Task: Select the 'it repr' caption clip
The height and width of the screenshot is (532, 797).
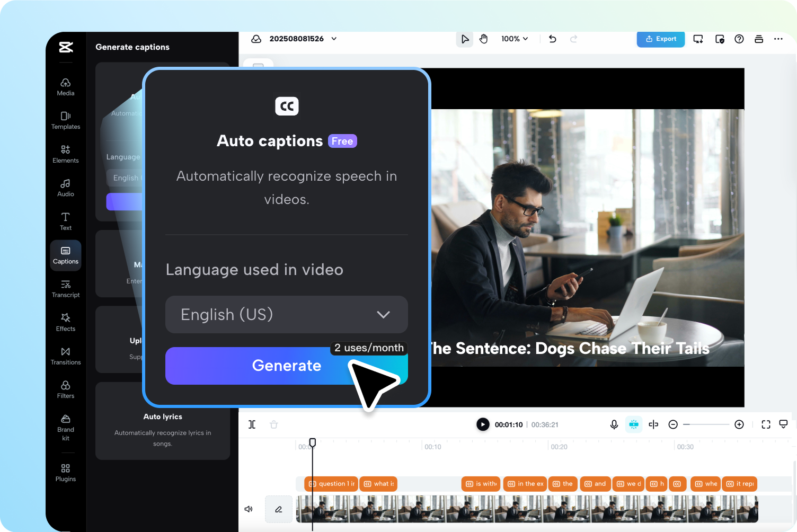Action: pos(740,484)
